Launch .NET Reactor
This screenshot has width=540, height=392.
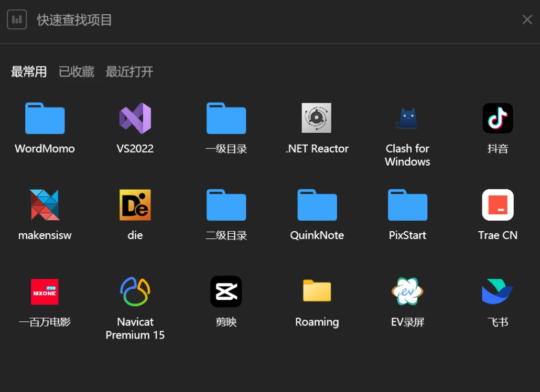tap(317, 118)
